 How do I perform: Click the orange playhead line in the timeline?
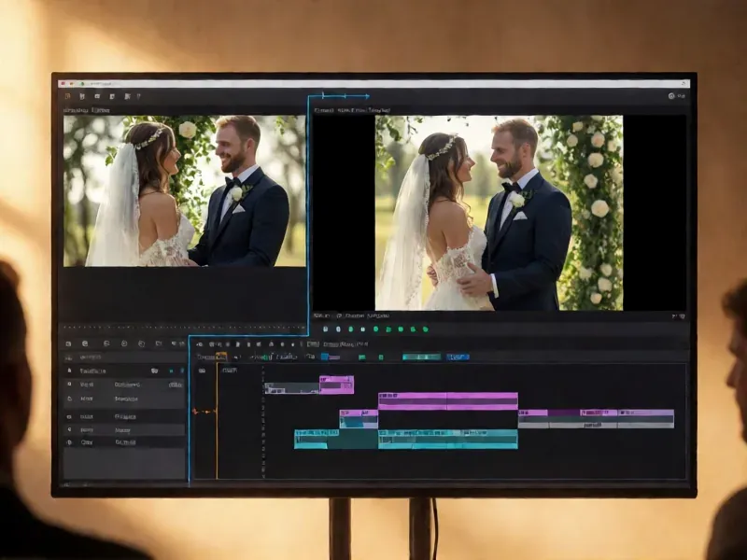coord(217,419)
